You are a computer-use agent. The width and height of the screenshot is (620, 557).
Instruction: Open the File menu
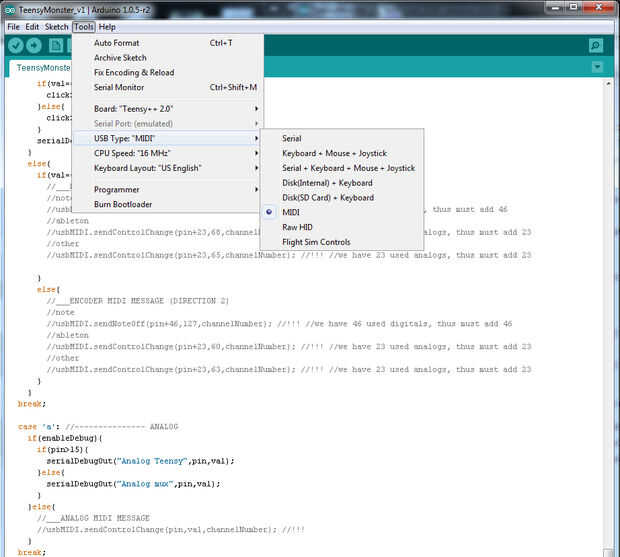[x=13, y=27]
